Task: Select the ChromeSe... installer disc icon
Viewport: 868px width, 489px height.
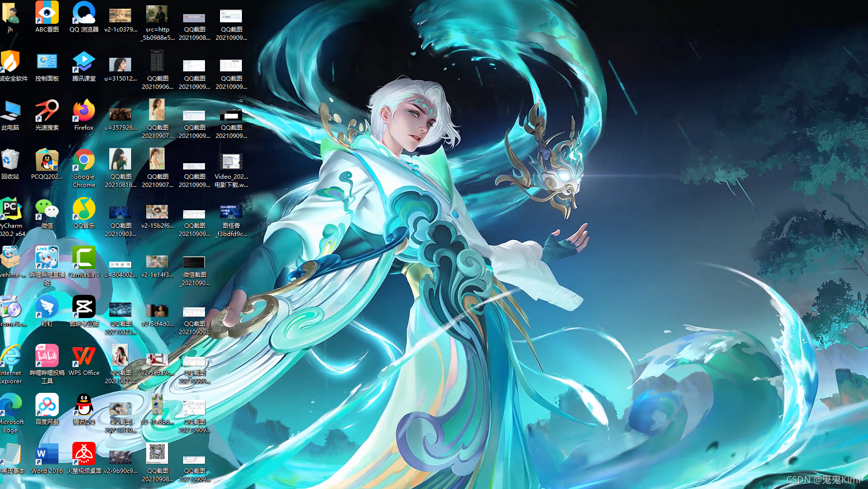Action: coord(12,311)
